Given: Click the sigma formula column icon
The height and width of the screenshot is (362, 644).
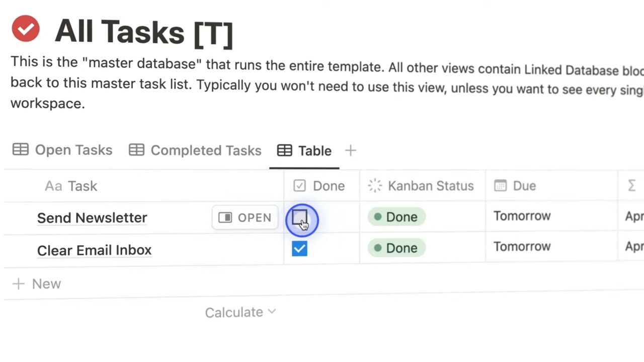Looking at the screenshot, I should (x=631, y=186).
